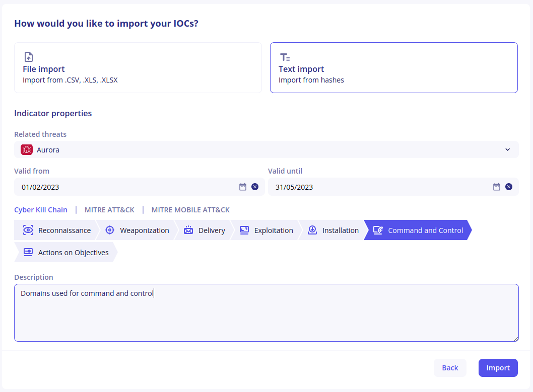Go back with the Back button

click(x=450, y=368)
